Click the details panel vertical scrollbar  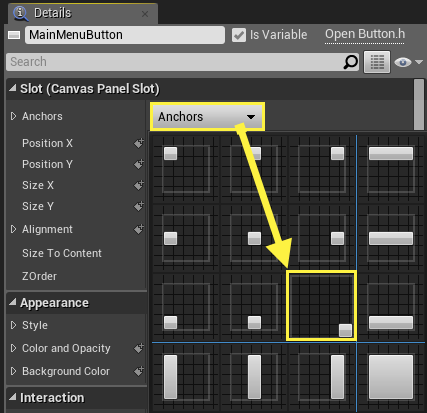[x=419, y=104]
